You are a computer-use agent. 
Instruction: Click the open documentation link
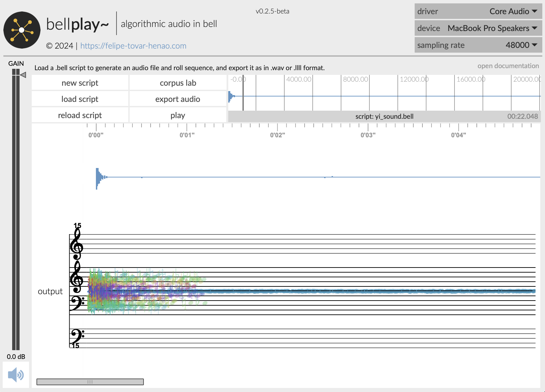point(508,66)
